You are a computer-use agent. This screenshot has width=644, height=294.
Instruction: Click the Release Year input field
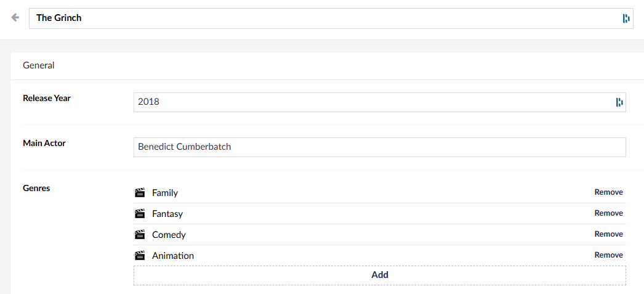point(380,102)
